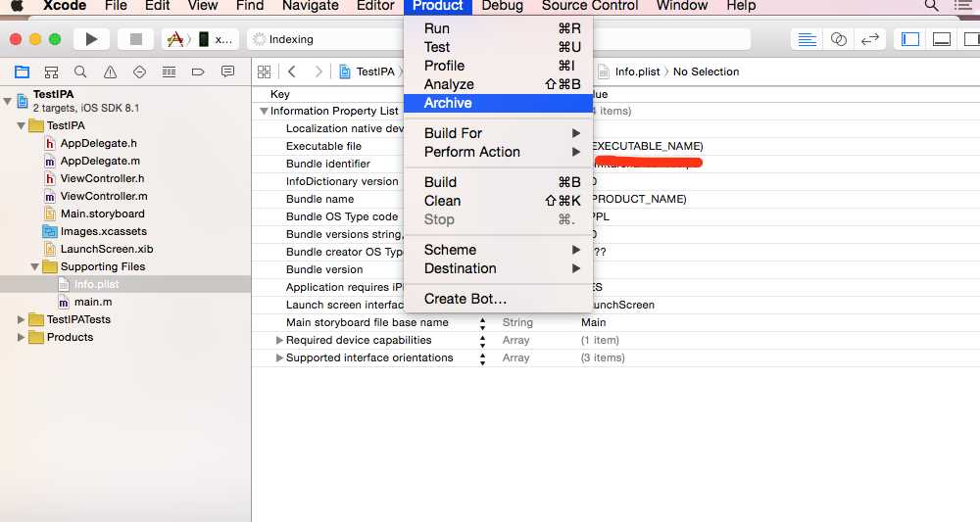Choose Analyze from the Product menu
The image size is (980, 522).
tap(498, 84)
